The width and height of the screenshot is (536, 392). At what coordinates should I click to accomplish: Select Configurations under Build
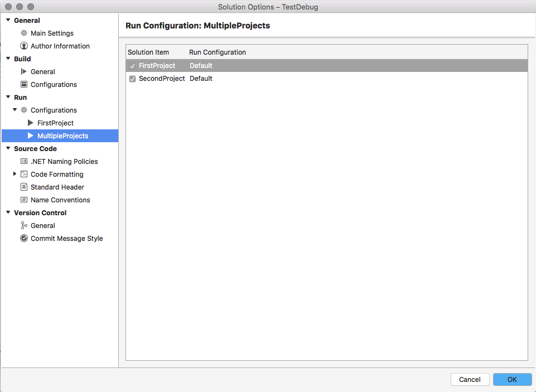(54, 84)
